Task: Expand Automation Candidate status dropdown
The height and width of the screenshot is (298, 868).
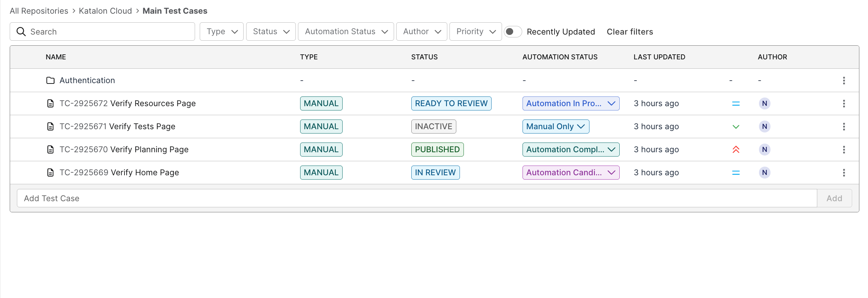Action: 571,173
